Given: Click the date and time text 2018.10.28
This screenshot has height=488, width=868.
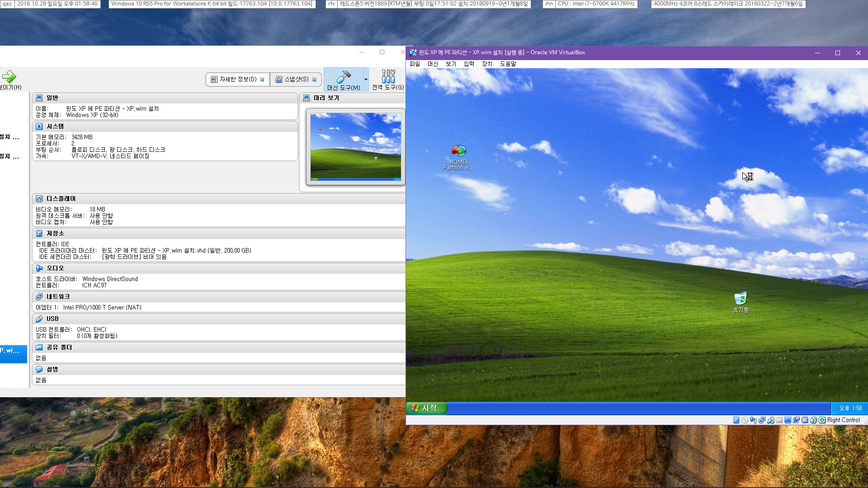Looking at the screenshot, I should tap(57, 4).
